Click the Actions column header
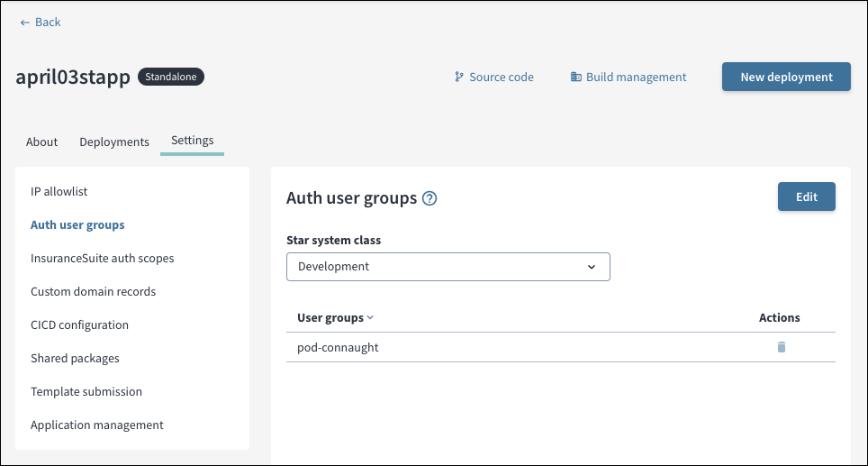868x466 pixels. (x=780, y=318)
